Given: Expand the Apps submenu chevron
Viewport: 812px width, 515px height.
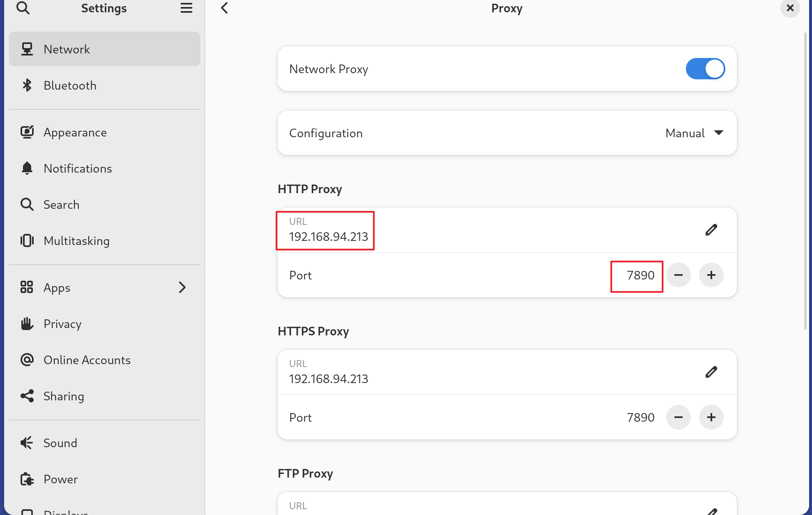Looking at the screenshot, I should pyautogui.click(x=182, y=287).
